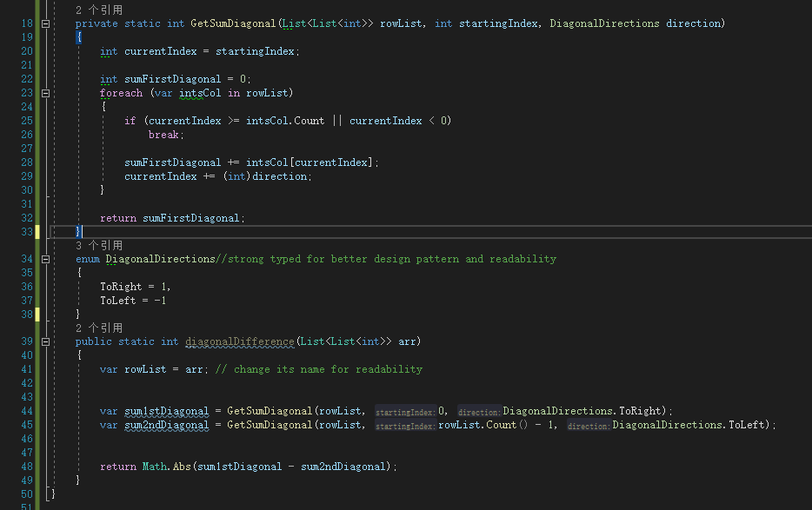Click 'Math.Abs' in the return statement
Image resolution: width=812 pixels, height=510 pixels.
pyautogui.click(x=167, y=467)
